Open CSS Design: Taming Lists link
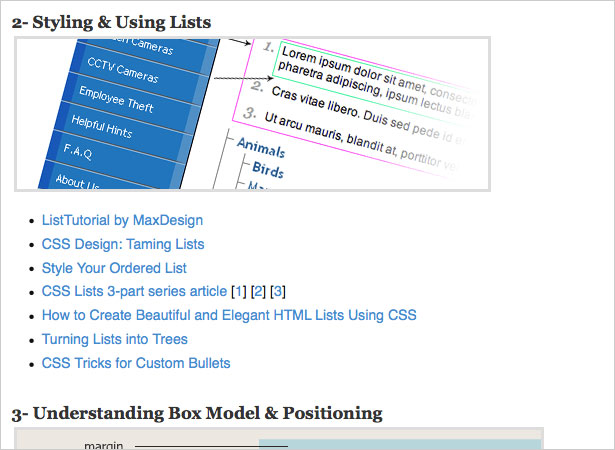The image size is (615, 450). pyautogui.click(x=123, y=244)
